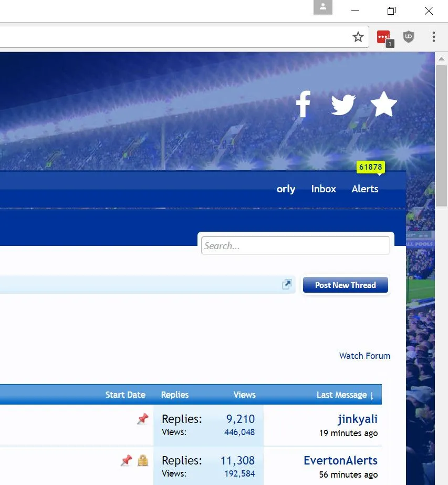Click the uBlock Origin shield icon
The height and width of the screenshot is (485, 448).
(409, 37)
